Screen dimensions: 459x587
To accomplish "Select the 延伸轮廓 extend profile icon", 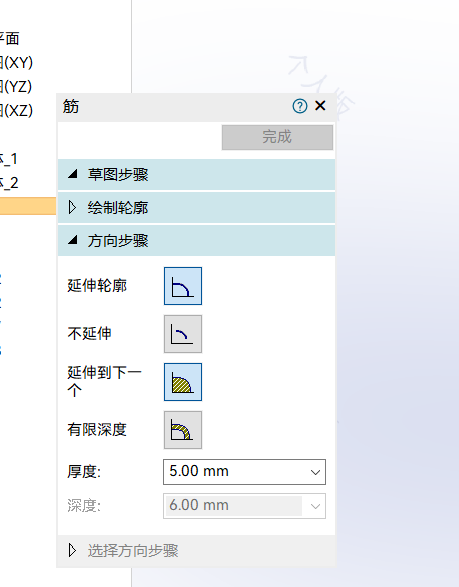I will pyautogui.click(x=183, y=286).
